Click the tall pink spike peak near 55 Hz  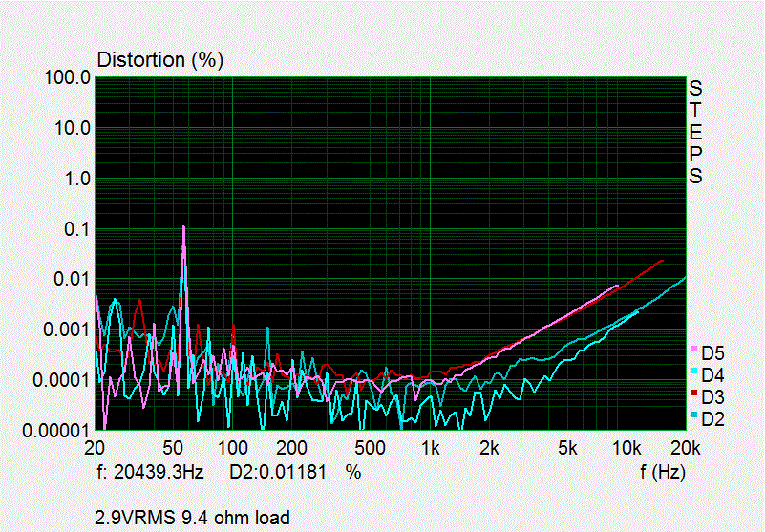tap(183, 227)
